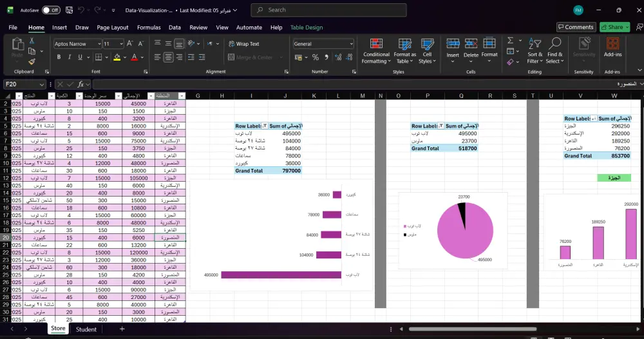Viewport: 644px width, 339px height.
Task: Click the green الجيزة slicer button
Action: [614, 178]
